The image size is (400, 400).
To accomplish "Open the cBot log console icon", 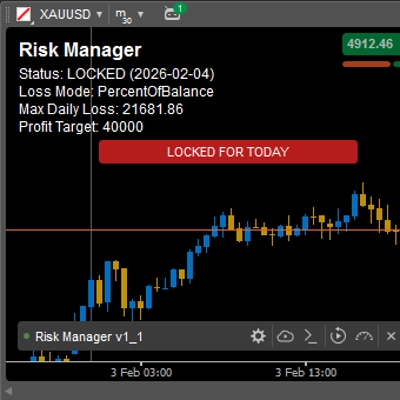I will coord(311,336).
